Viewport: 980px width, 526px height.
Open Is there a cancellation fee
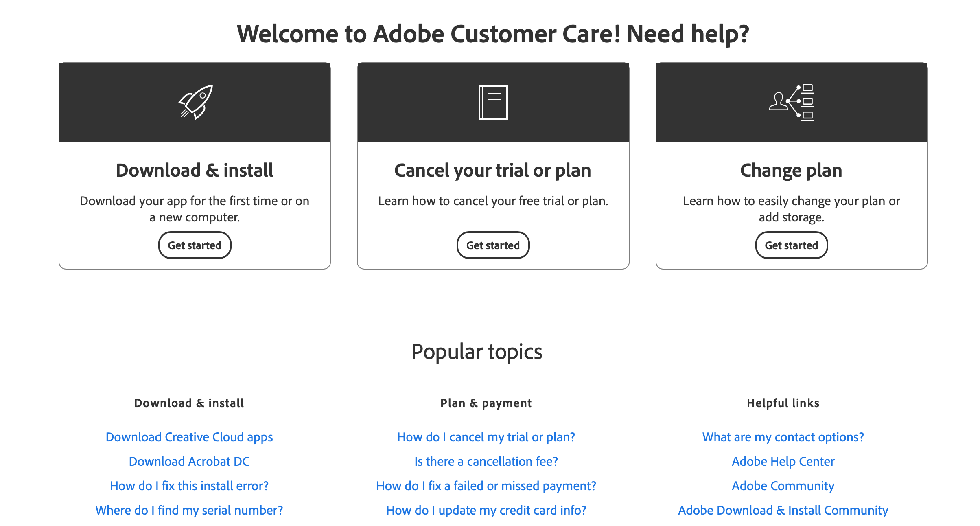pyautogui.click(x=486, y=461)
